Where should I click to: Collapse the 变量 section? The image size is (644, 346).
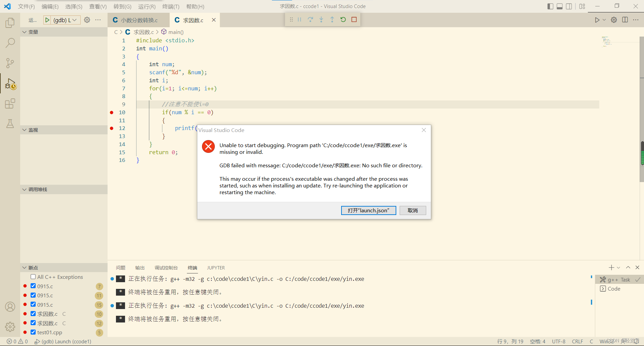[x=64, y=32]
